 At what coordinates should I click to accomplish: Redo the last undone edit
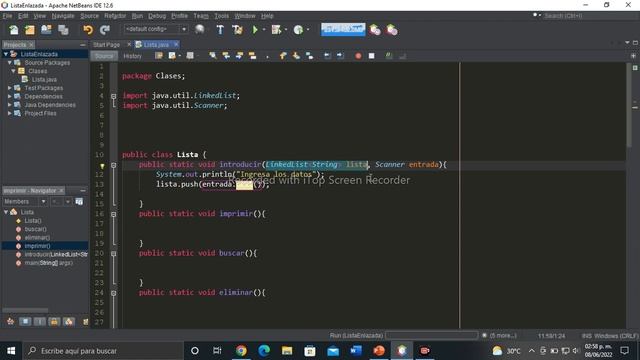click(x=105, y=30)
